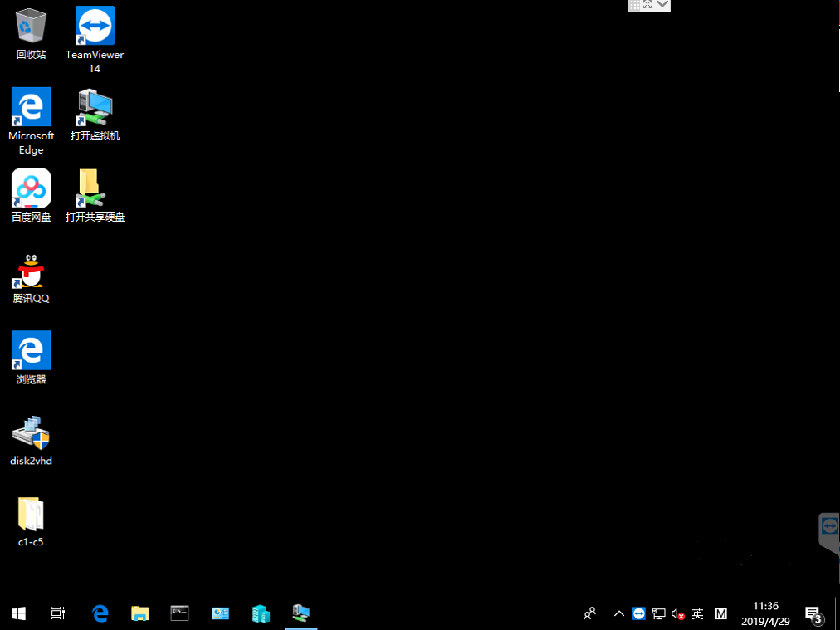Open the TeamViewer side panel tab
Viewport: 840px width, 630px height.
pyautogui.click(x=829, y=534)
